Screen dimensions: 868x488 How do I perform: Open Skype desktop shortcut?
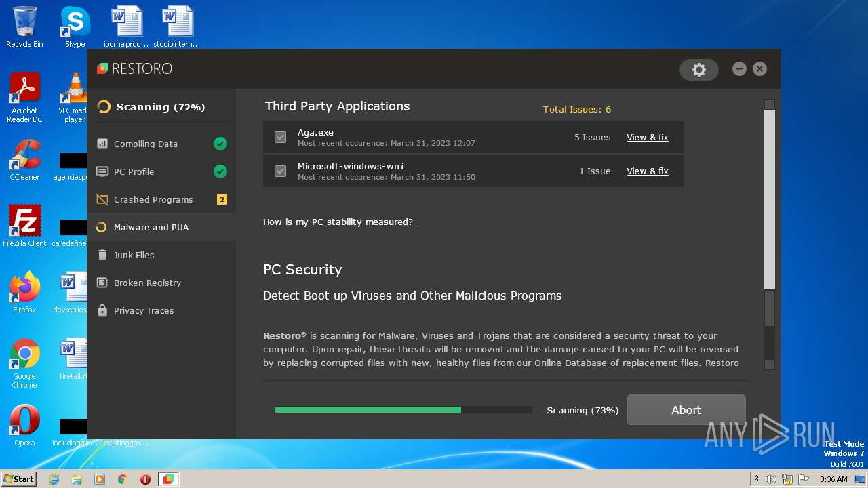(x=75, y=27)
